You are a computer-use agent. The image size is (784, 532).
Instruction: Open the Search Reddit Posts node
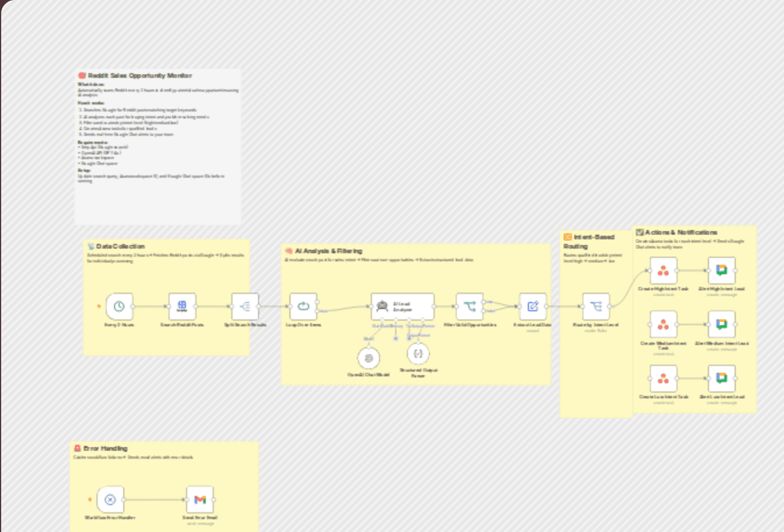click(x=182, y=306)
